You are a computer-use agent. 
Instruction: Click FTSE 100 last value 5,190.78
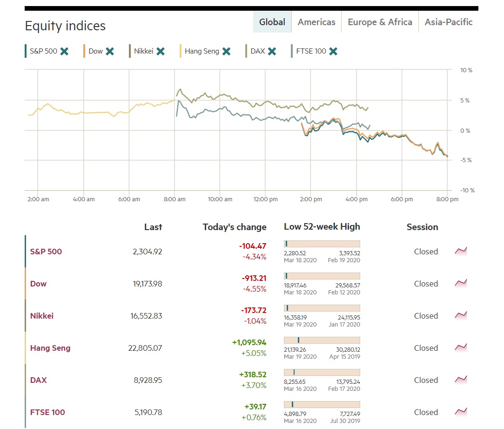(148, 413)
